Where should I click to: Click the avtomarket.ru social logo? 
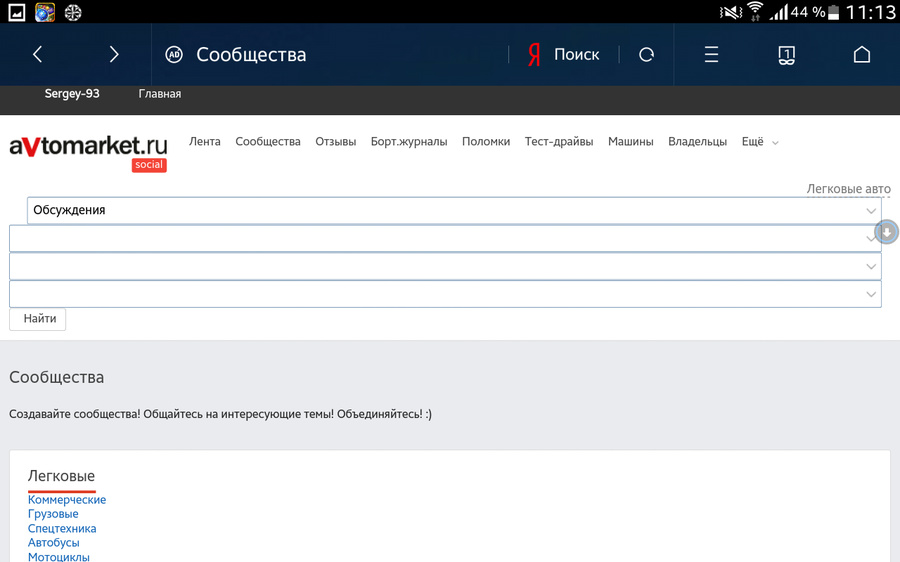(x=88, y=153)
